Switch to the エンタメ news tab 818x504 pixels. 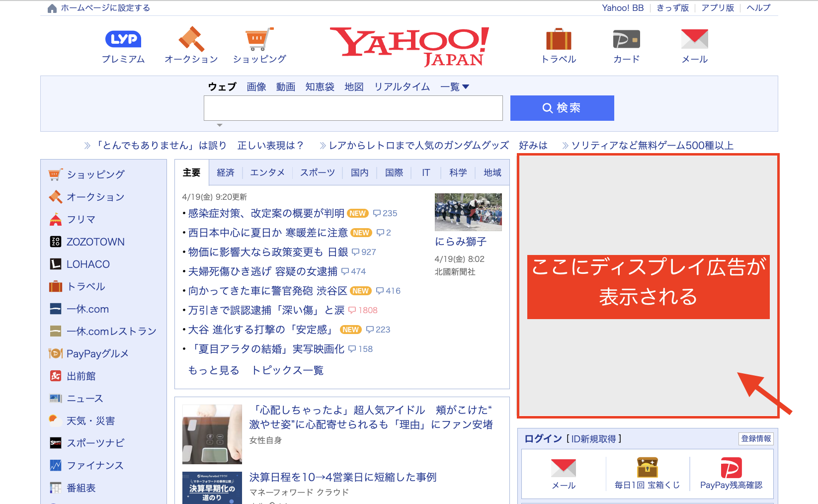(267, 172)
